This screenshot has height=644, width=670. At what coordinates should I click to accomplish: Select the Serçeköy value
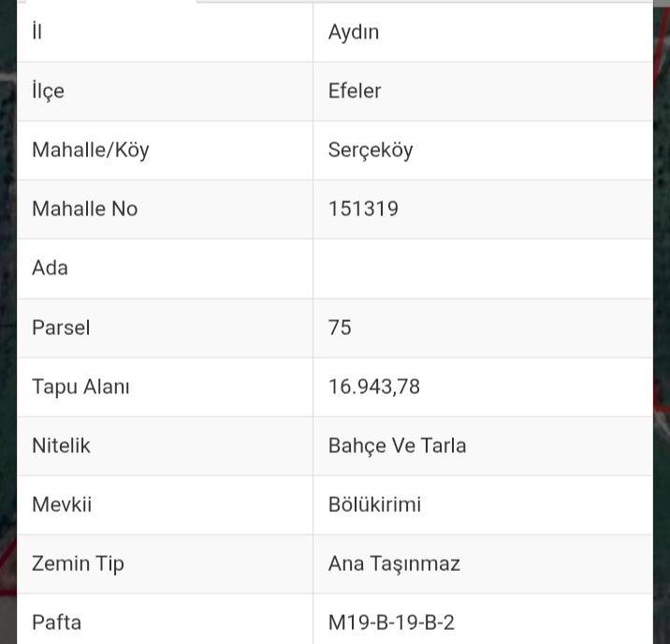click(371, 150)
